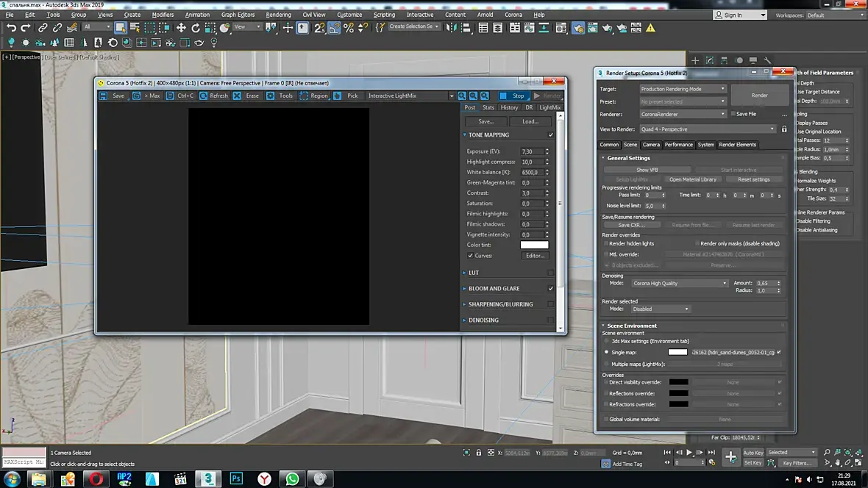
Task: Open Photoshop from the Windows taskbar
Action: point(237,478)
